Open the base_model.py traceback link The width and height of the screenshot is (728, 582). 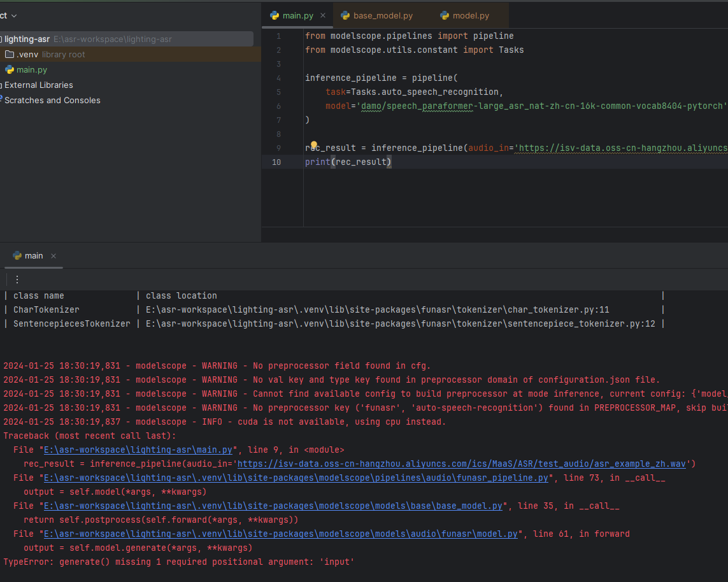273,506
